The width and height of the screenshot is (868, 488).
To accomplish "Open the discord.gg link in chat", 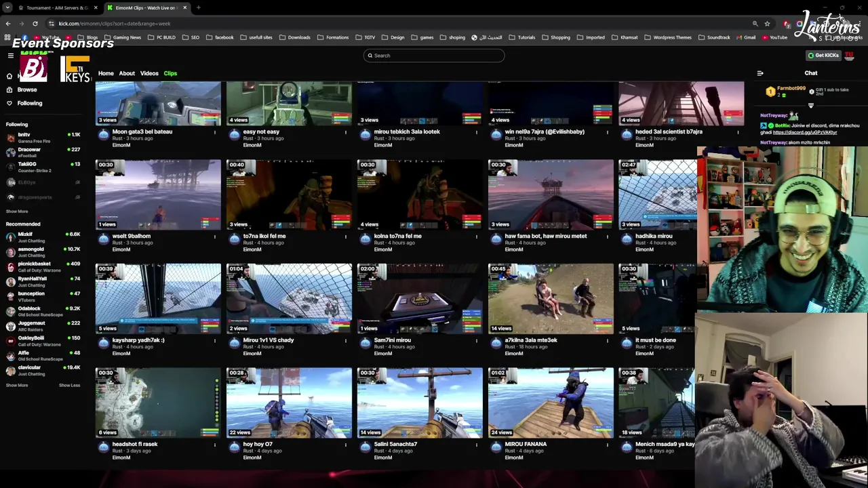I will (805, 132).
